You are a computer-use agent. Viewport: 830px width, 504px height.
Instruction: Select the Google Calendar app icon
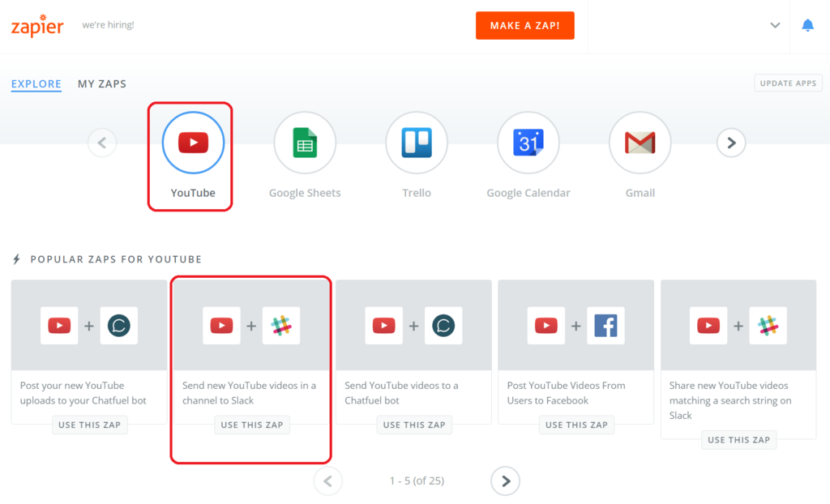click(x=528, y=143)
